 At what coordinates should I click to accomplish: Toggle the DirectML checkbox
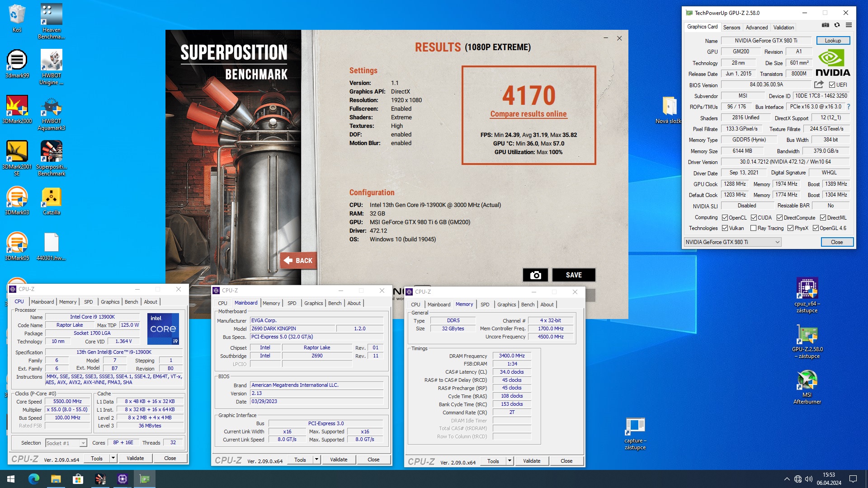point(823,218)
